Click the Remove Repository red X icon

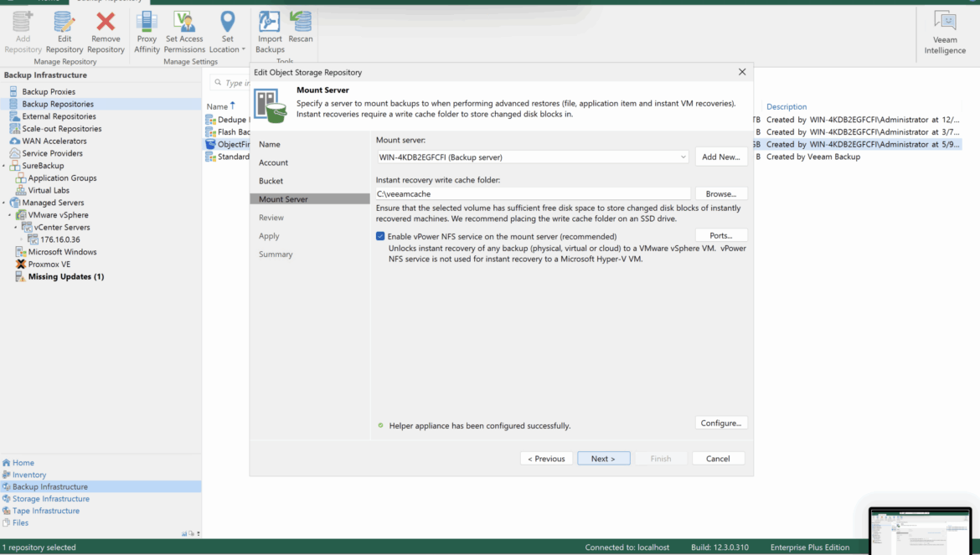tap(106, 23)
